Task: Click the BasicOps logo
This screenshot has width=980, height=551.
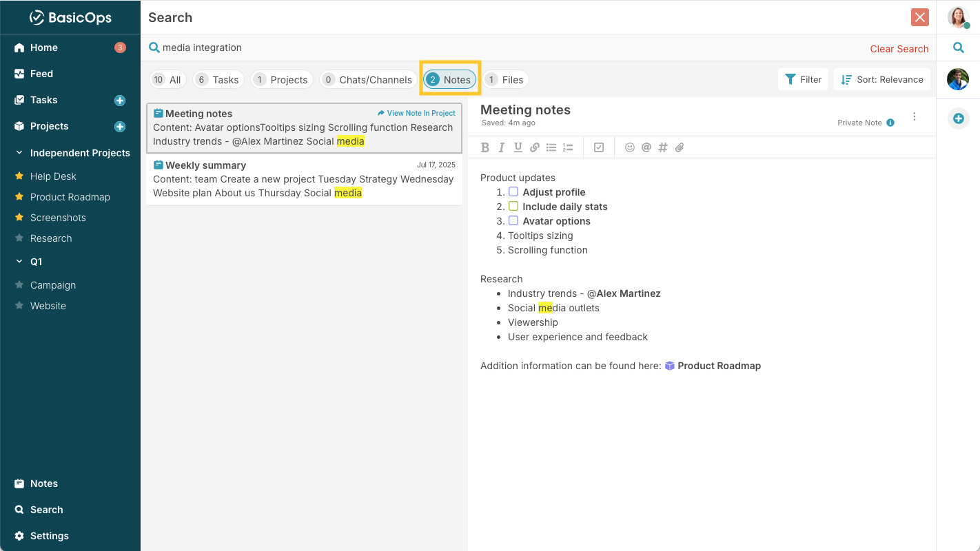Action: pos(70,18)
